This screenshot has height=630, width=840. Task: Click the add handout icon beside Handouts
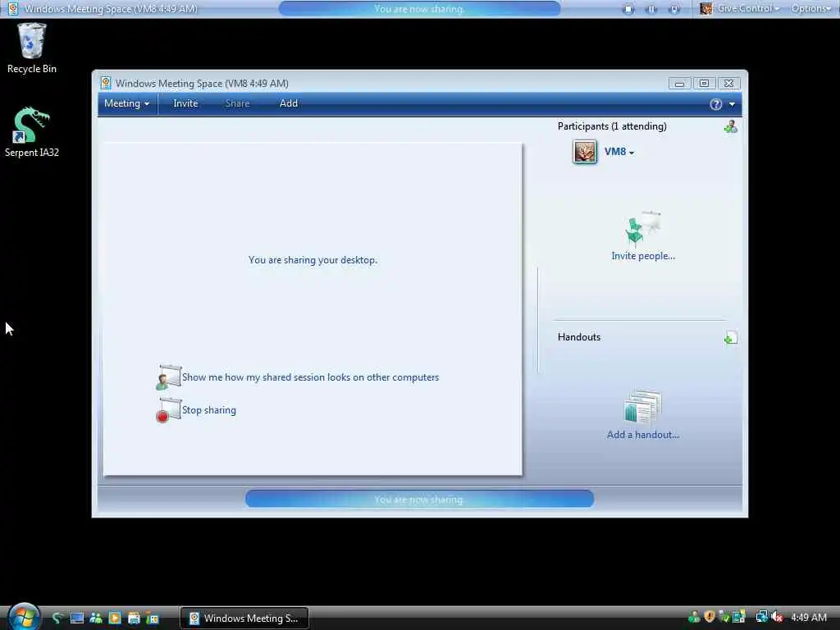pyautogui.click(x=730, y=337)
